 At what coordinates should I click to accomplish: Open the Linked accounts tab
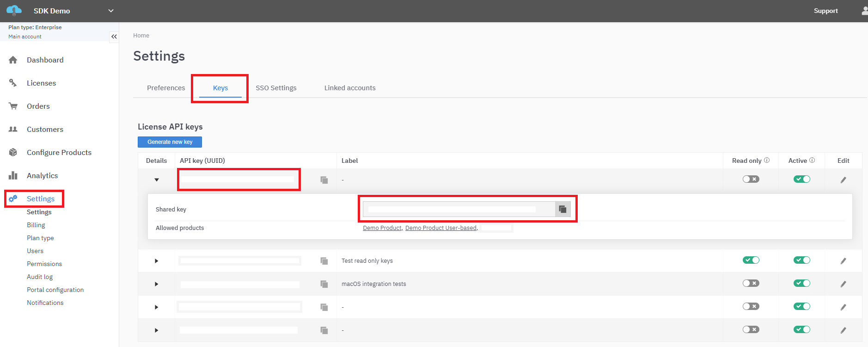tap(350, 88)
